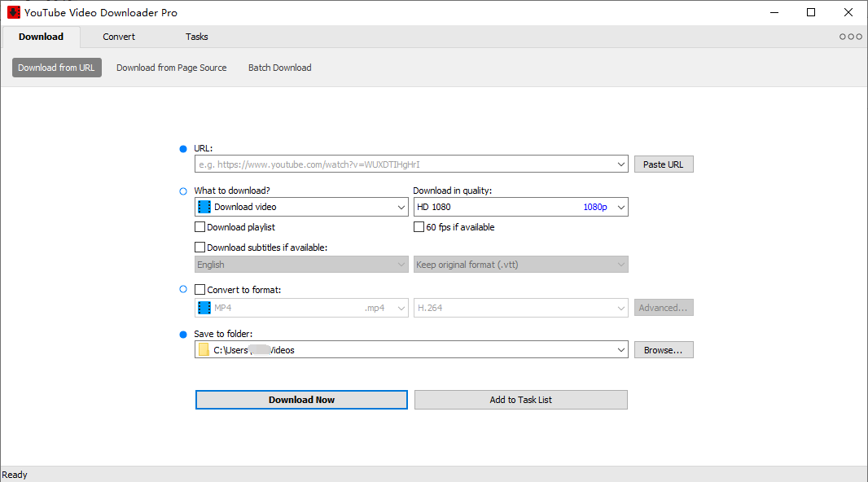This screenshot has height=482, width=868.
Task: Click the YouTube Video Downloader Pro app icon
Action: (x=13, y=12)
